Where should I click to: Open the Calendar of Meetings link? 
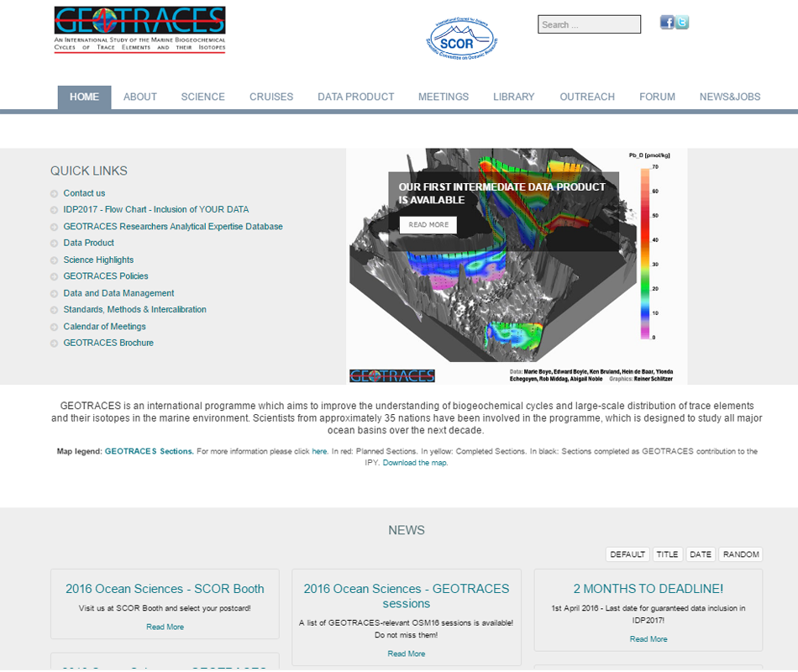(x=104, y=326)
